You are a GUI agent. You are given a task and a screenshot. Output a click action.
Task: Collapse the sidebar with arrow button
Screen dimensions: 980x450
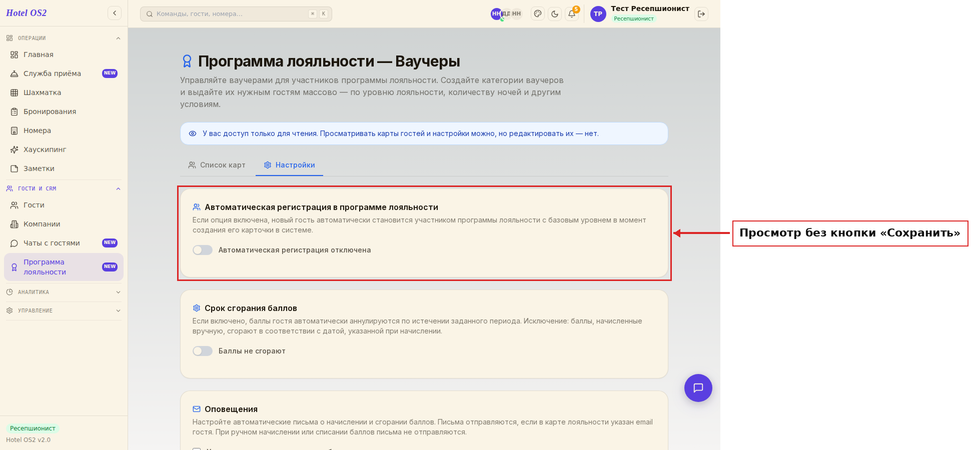click(115, 13)
